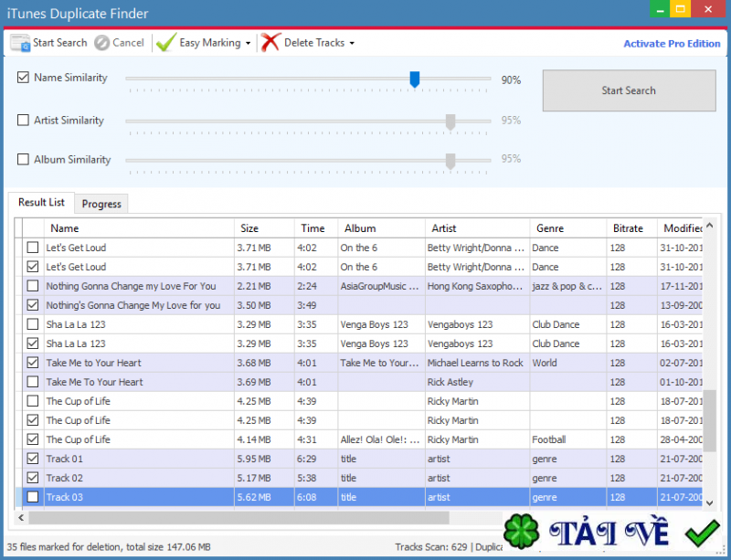
Task: Open the Activate Pro Edition link
Action: (672, 43)
